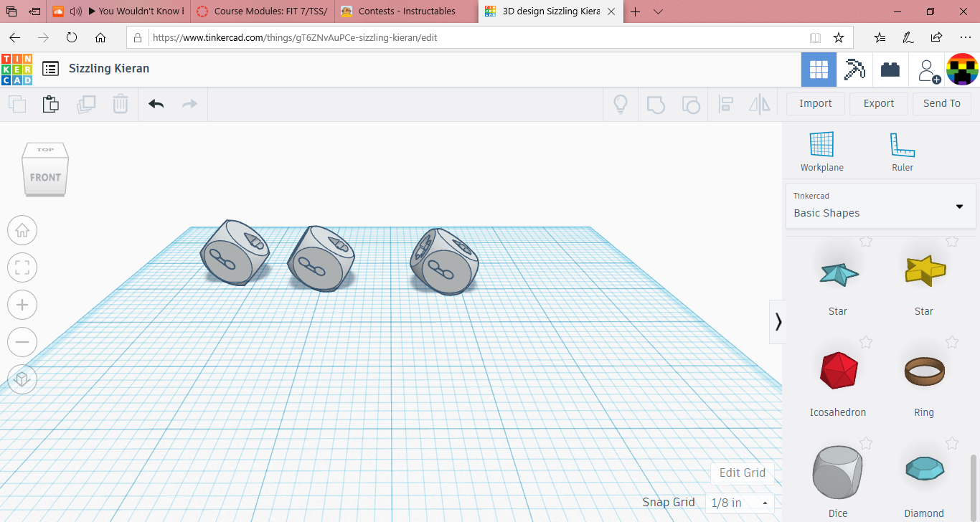Screen dimensions: 980x522
Task: Open the browser tab list chevron
Action: coord(658,11)
